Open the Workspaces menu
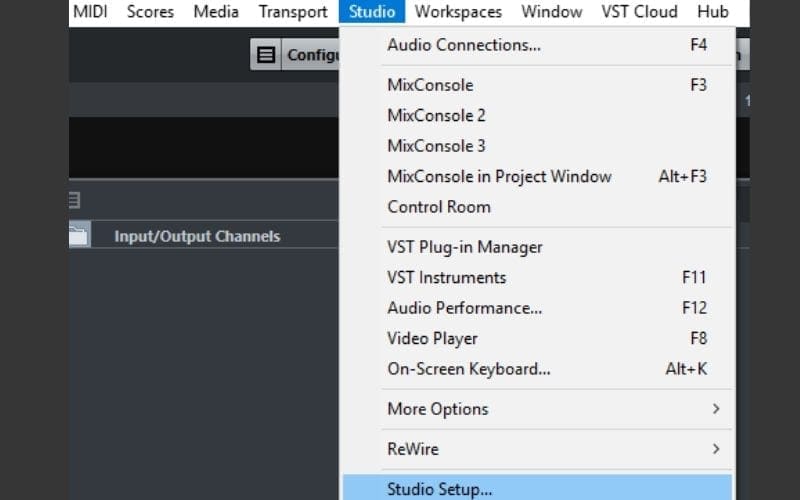This screenshot has width=800, height=500. point(458,11)
